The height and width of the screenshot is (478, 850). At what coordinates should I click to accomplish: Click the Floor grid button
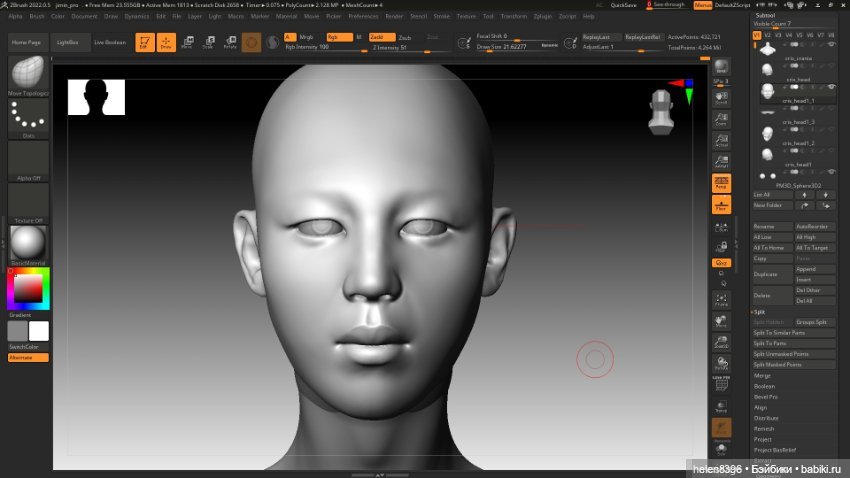(721, 205)
